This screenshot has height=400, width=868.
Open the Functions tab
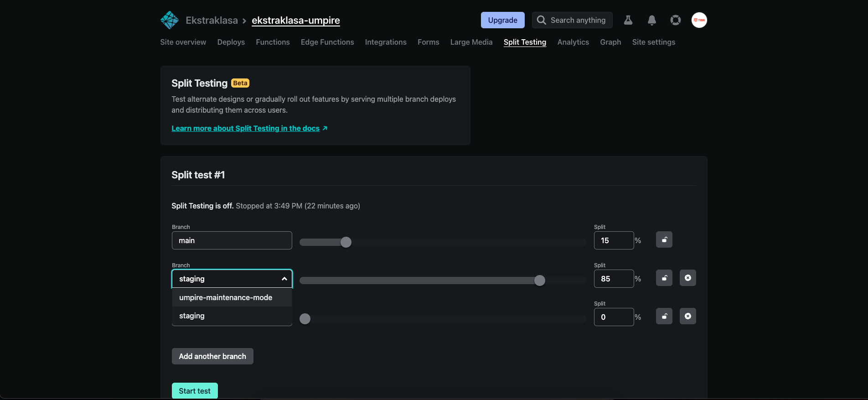pyautogui.click(x=273, y=42)
